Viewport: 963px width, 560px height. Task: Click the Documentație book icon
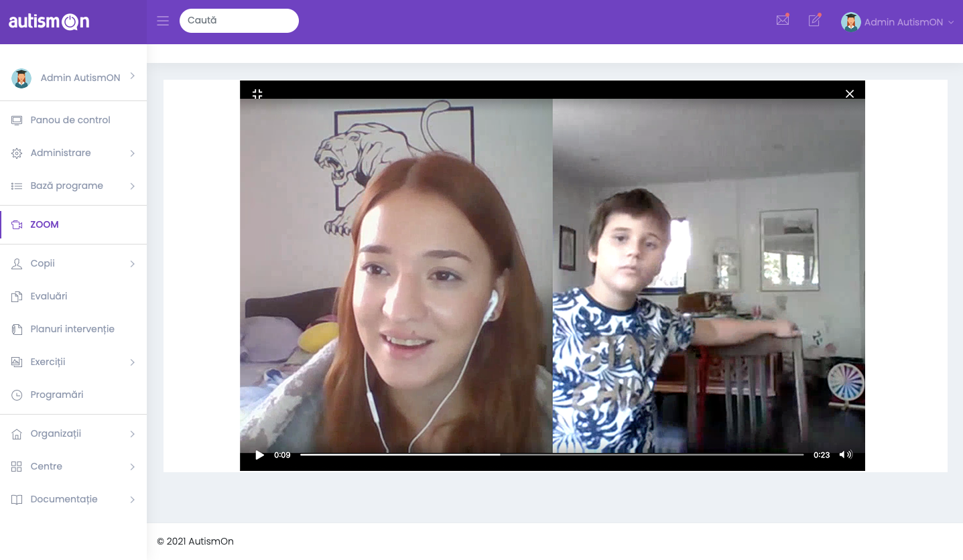17,500
